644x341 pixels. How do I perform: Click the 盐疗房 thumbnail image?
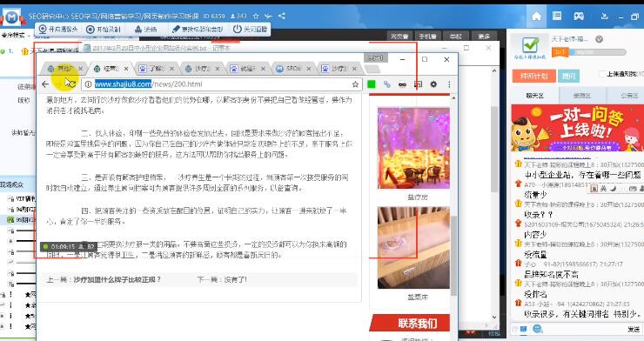(413, 148)
